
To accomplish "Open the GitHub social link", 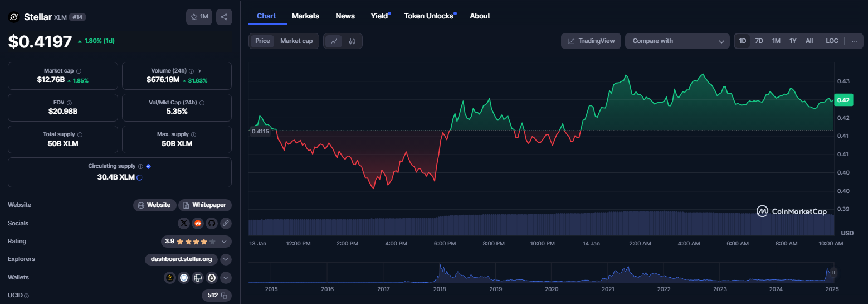I will pyautogui.click(x=211, y=223).
